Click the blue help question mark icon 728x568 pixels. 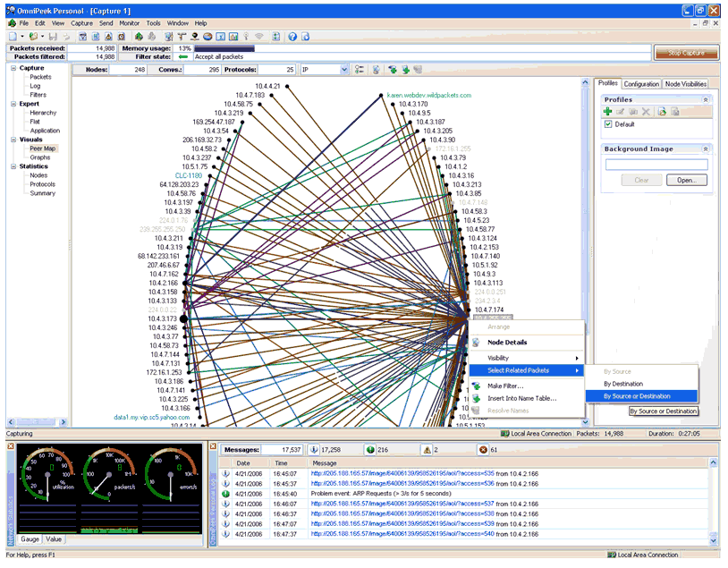point(292,37)
